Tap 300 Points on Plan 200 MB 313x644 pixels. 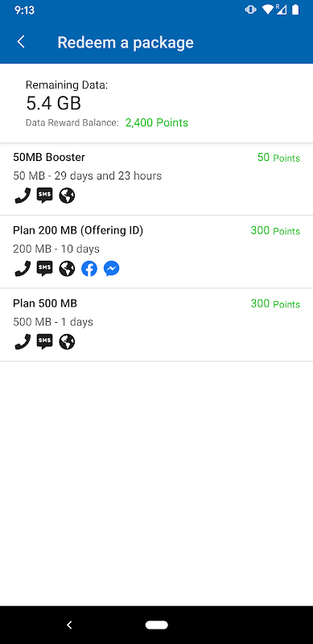[x=275, y=231]
